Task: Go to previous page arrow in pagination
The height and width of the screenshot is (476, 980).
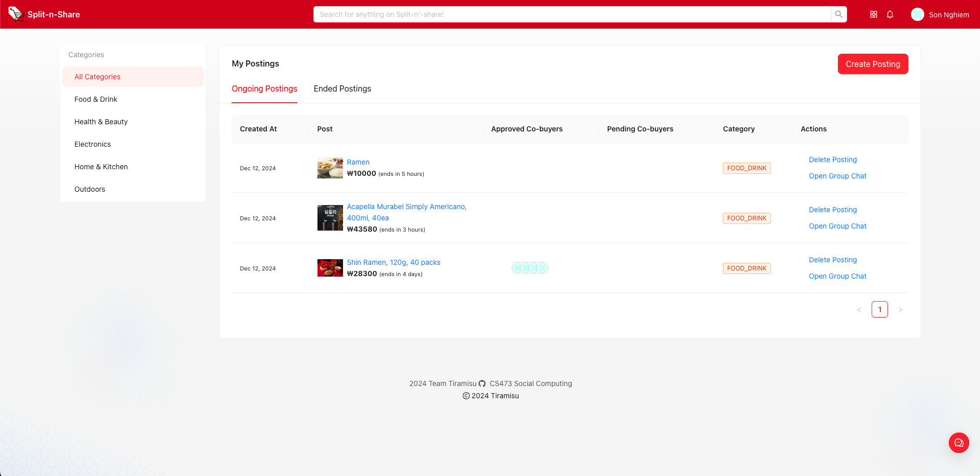Action: click(x=859, y=310)
